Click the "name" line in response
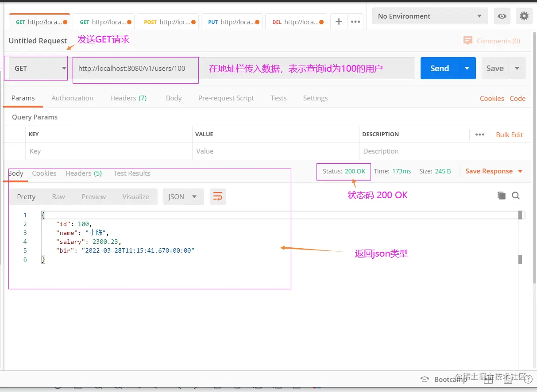The height and width of the screenshot is (392, 537). 82,233
